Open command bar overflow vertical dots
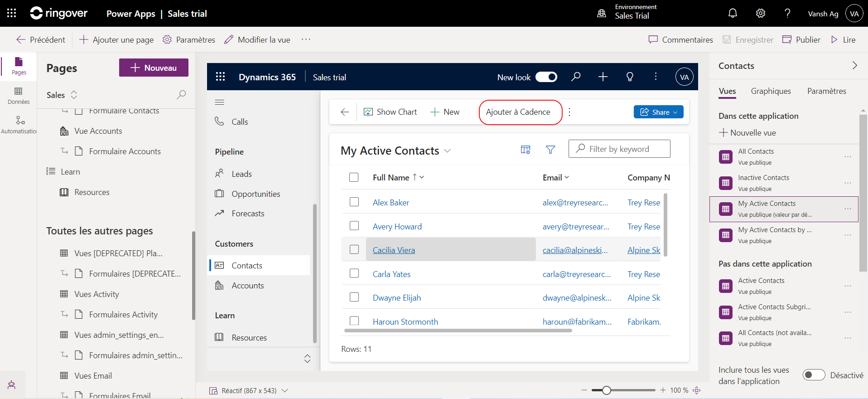The height and width of the screenshot is (399, 868). coord(569,112)
